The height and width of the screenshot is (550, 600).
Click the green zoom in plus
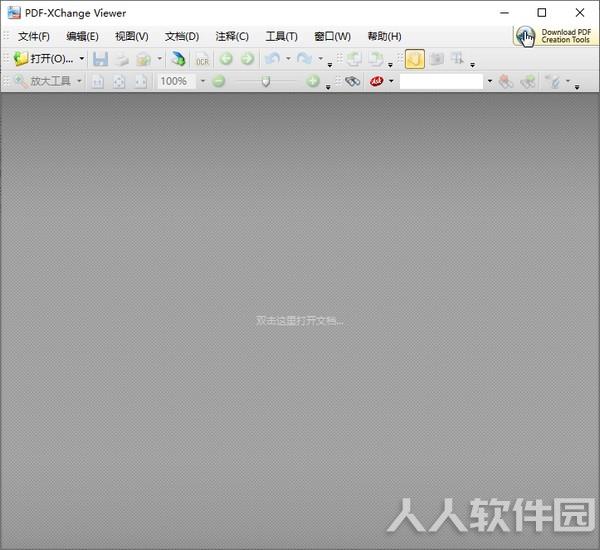[x=313, y=81]
